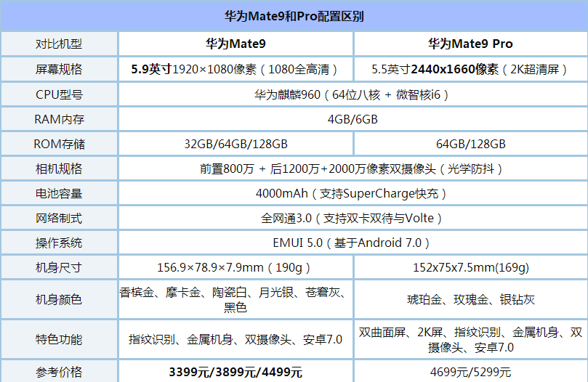Click the 对比机型 header cell
This screenshot has height=382, width=588.
tap(59, 44)
